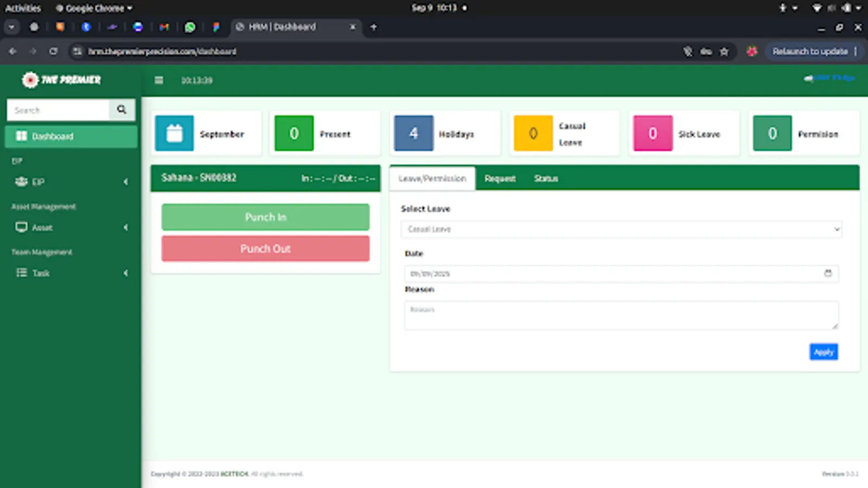Click the Sahana - SN00382 header text
This screenshot has width=868, height=488.
tap(199, 177)
